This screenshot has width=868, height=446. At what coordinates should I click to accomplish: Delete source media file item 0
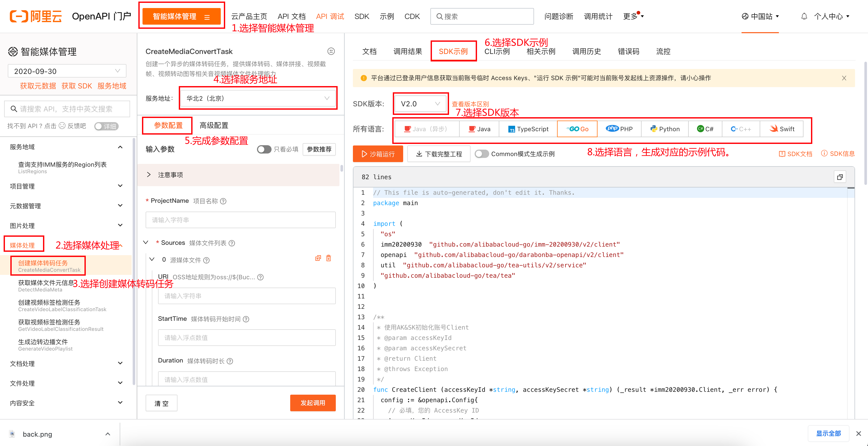coord(329,258)
